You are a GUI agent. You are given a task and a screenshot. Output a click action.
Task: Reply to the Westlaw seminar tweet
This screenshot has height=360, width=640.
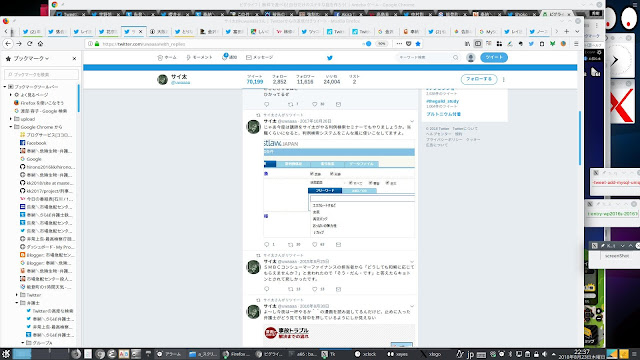tap(267, 244)
